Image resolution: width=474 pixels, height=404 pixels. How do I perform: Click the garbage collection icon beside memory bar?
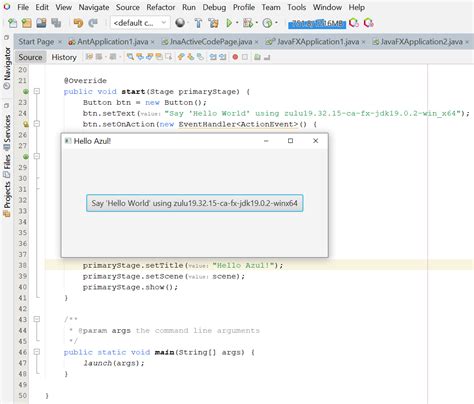pyautogui.click(x=354, y=23)
